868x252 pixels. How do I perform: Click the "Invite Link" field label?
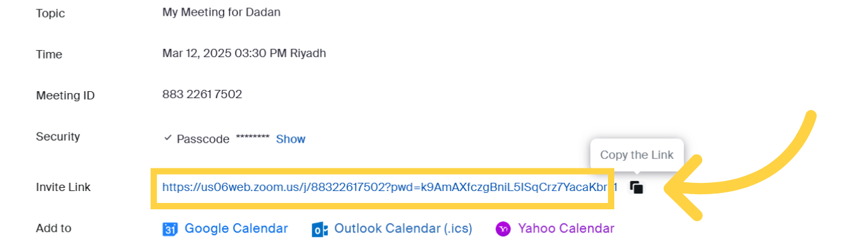63,187
